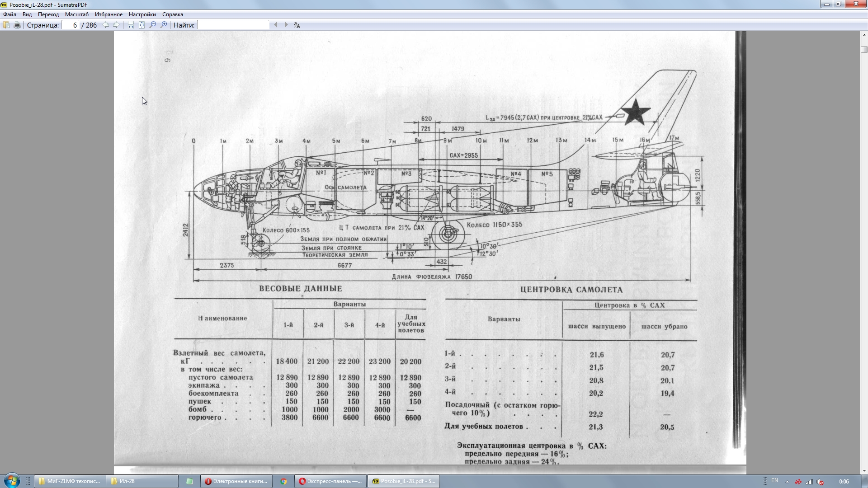Find next search result arrow
The image size is (868, 488).
pos(286,25)
